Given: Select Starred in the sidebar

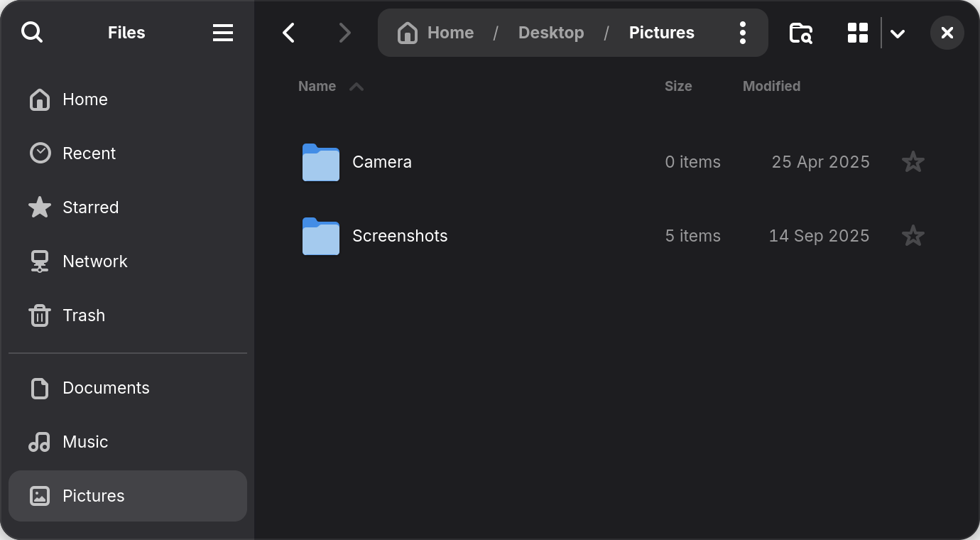Looking at the screenshot, I should click(x=90, y=207).
